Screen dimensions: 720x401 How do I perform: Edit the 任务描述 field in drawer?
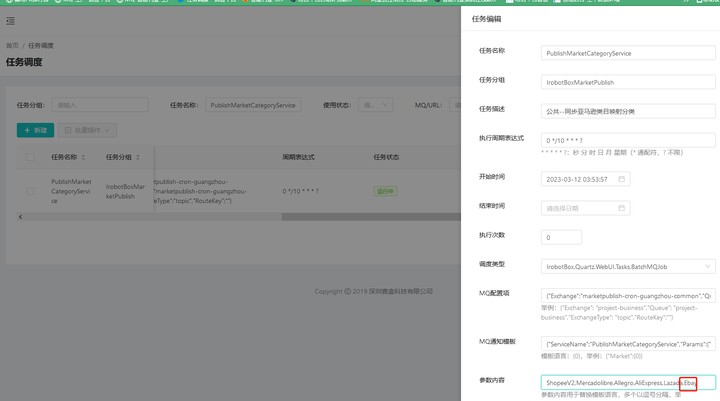coord(628,111)
